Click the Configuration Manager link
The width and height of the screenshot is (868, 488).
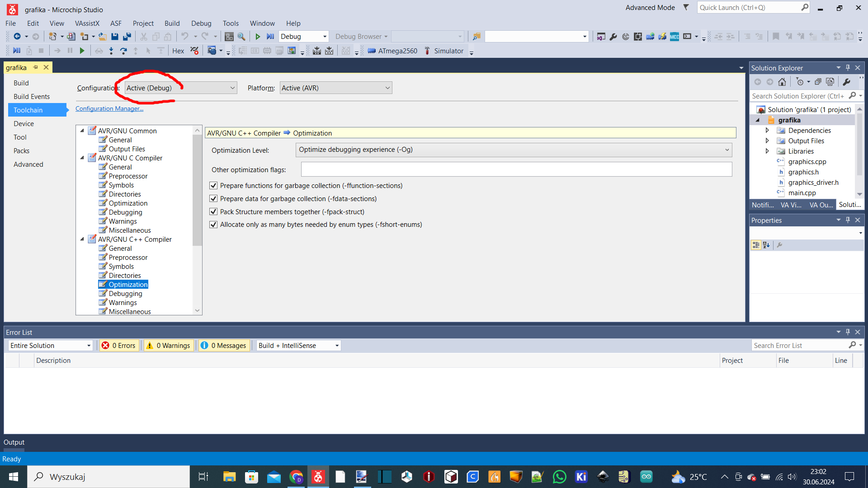(x=109, y=109)
